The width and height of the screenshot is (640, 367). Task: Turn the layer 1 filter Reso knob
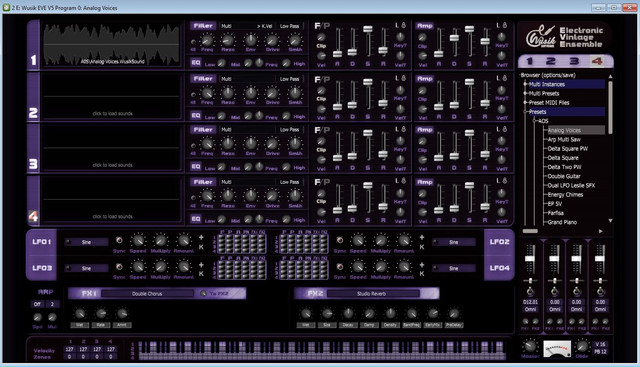(227, 40)
